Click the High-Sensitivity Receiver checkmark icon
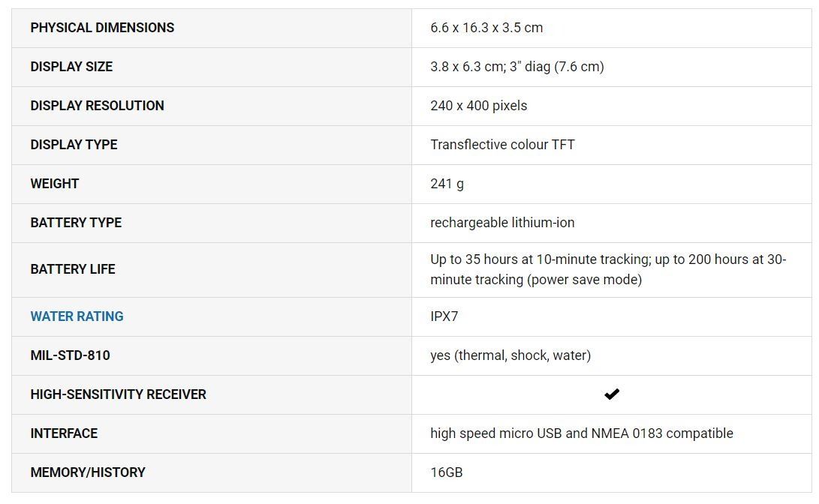The height and width of the screenshot is (504, 819). coord(612,394)
